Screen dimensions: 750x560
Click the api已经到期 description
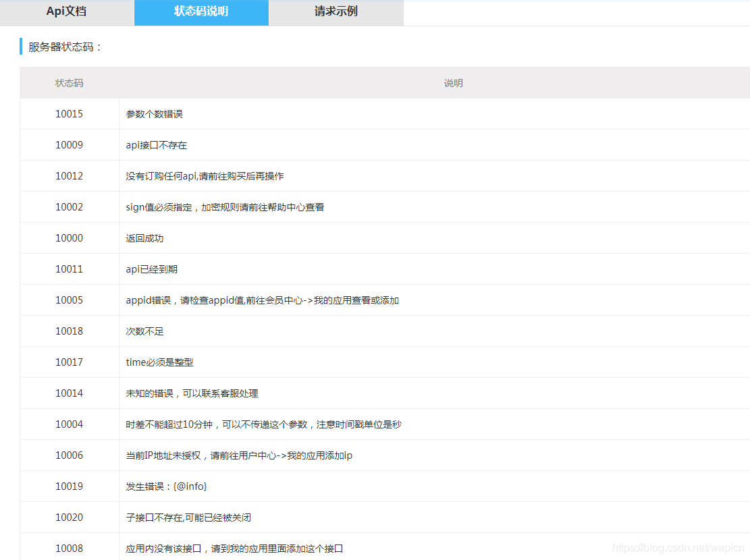click(x=152, y=269)
